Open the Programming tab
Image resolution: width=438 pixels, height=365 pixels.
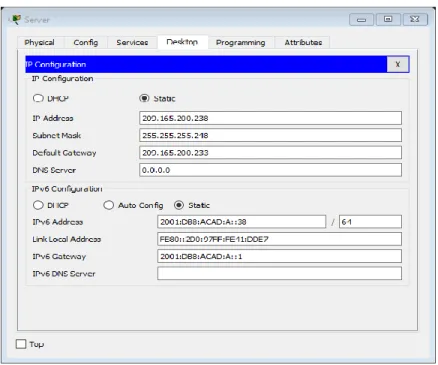(x=241, y=43)
